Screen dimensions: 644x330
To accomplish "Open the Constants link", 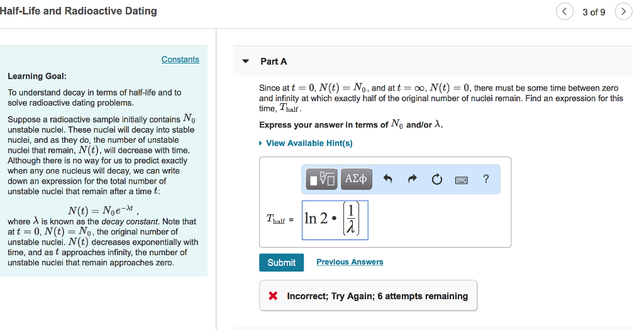I will pyautogui.click(x=180, y=60).
